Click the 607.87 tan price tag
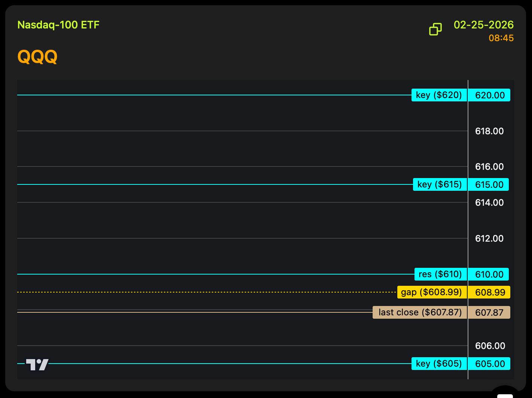Image resolution: width=532 pixels, height=398 pixels. 489,313
